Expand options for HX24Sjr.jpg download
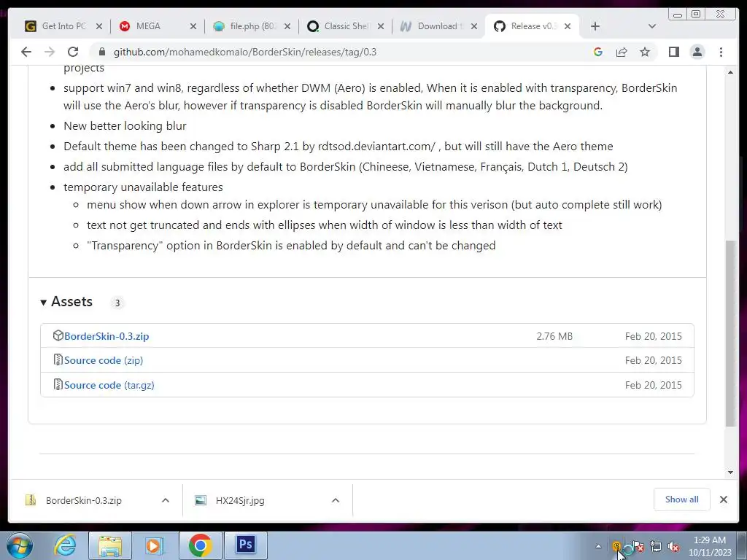Viewport: 747px width, 560px height. point(336,500)
